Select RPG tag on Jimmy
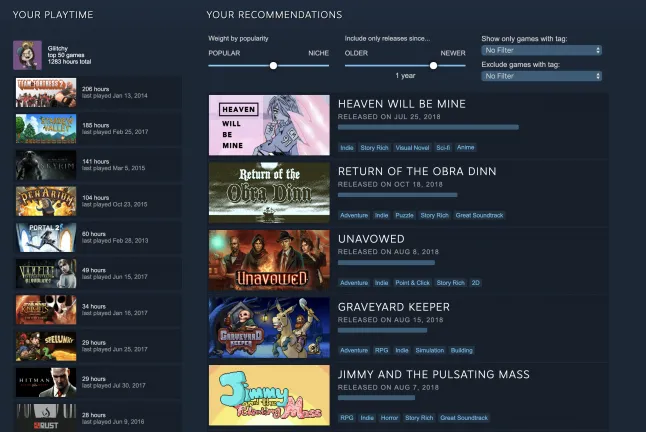Screen dimensions: 646x432 347,418
